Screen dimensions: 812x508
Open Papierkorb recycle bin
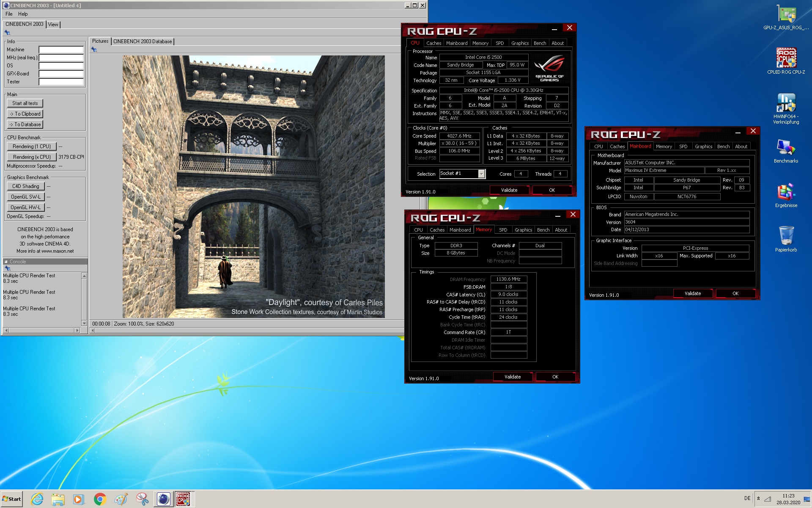click(786, 239)
